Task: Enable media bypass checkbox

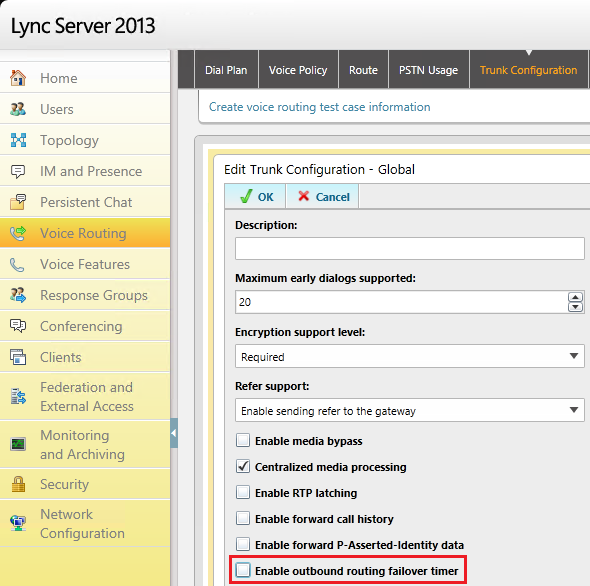Action: [243, 440]
